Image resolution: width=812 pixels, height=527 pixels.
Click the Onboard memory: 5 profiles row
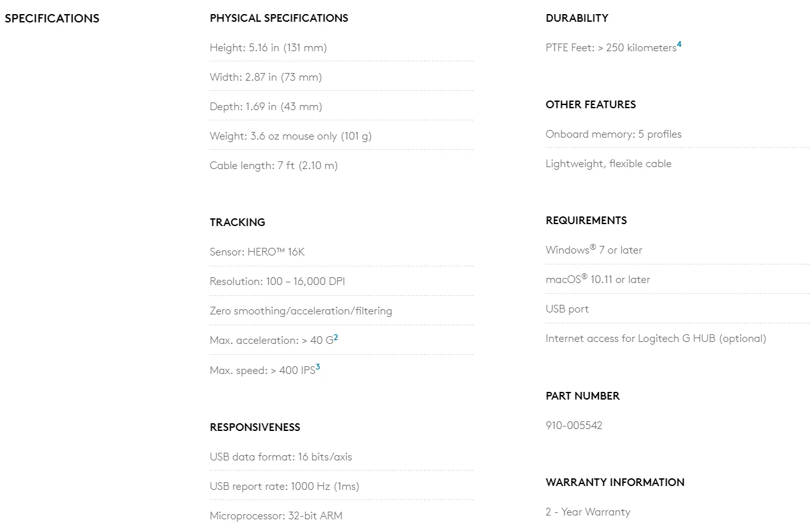[x=678, y=134]
